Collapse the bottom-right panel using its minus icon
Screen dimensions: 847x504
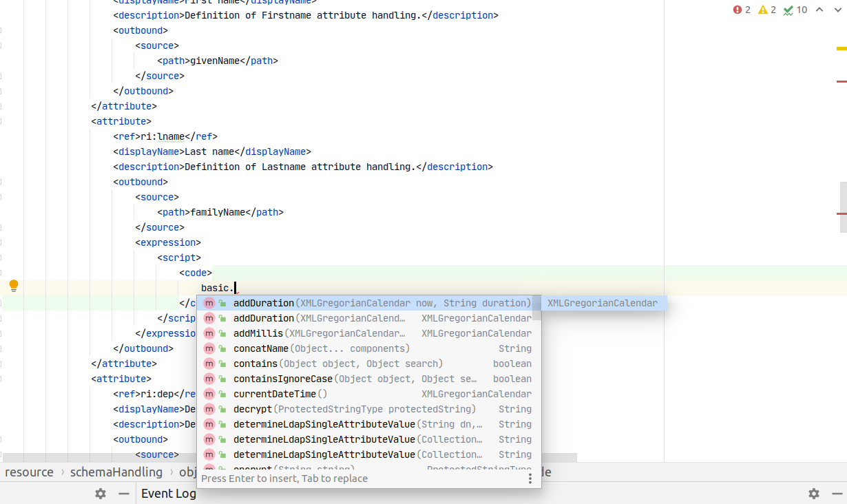tap(837, 494)
